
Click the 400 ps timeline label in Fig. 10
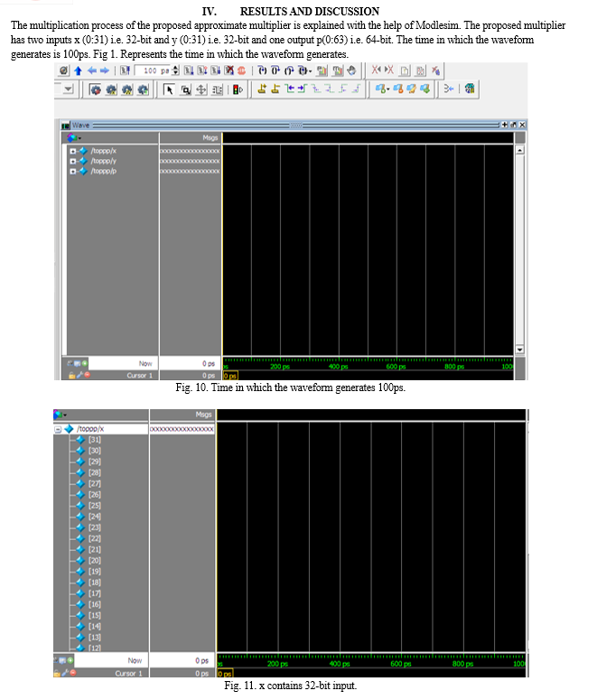338,367
